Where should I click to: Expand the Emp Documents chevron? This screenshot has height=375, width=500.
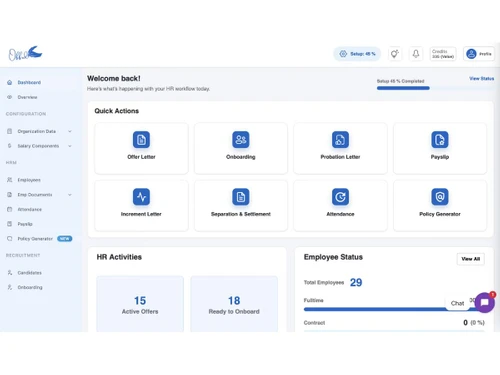click(x=70, y=195)
